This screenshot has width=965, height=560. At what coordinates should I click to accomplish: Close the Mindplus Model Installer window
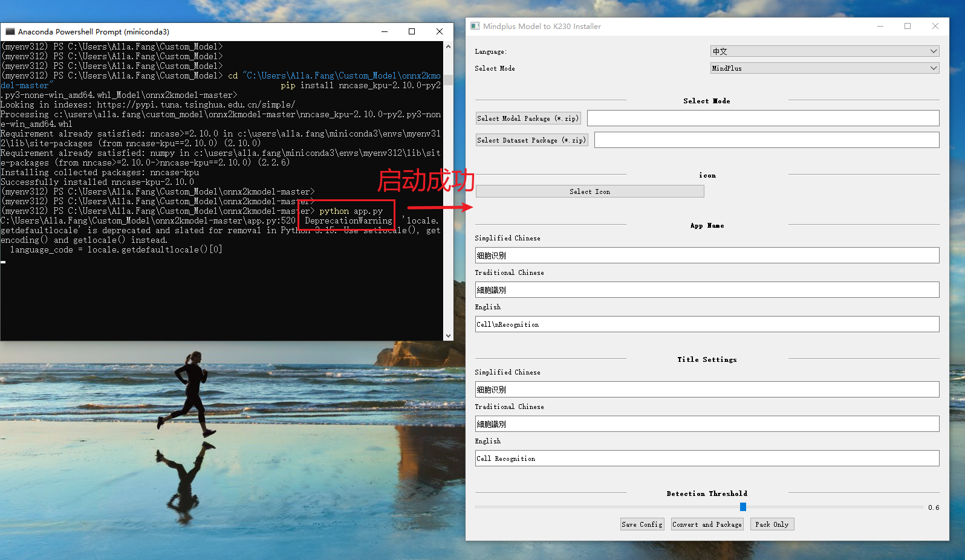[x=935, y=26]
